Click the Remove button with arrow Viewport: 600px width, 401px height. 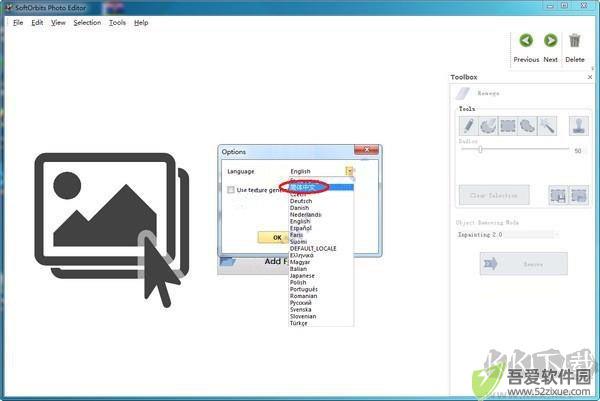(x=523, y=264)
